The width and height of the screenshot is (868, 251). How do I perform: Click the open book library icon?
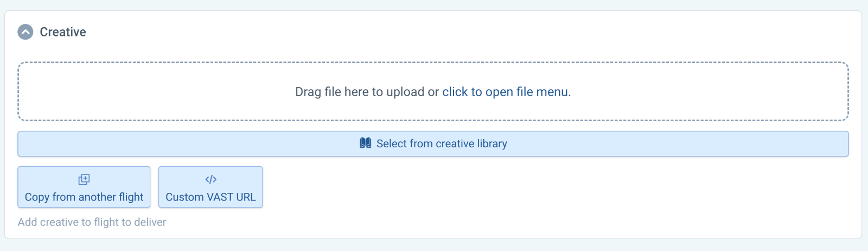pyautogui.click(x=366, y=143)
